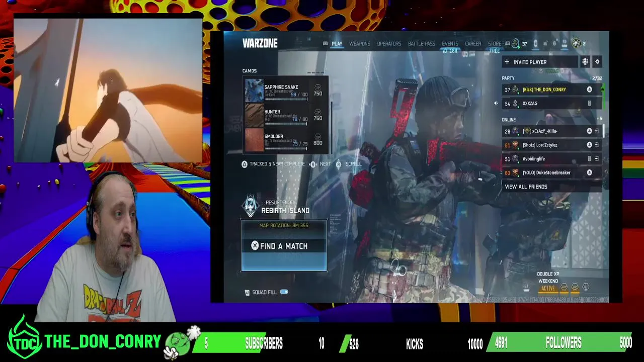The height and width of the screenshot is (362, 644).
Task: Click the rank emblem next to DukeStonebreaker level 83
Action: click(x=515, y=172)
